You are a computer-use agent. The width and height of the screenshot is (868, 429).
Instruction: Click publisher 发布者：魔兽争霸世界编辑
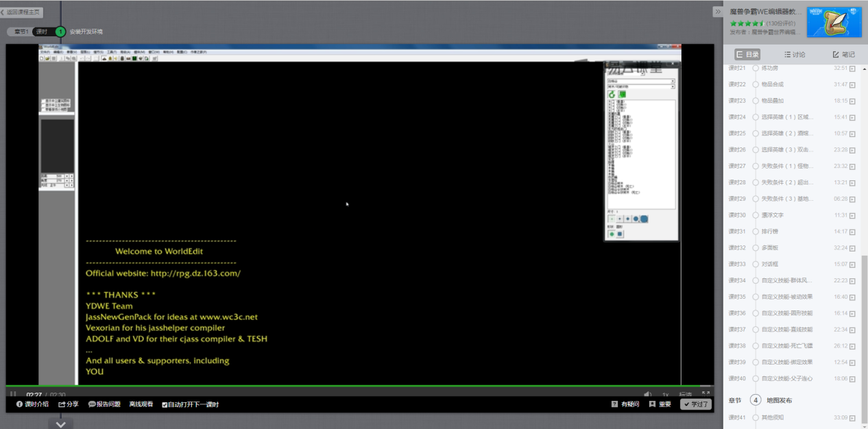(x=764, y=32)
